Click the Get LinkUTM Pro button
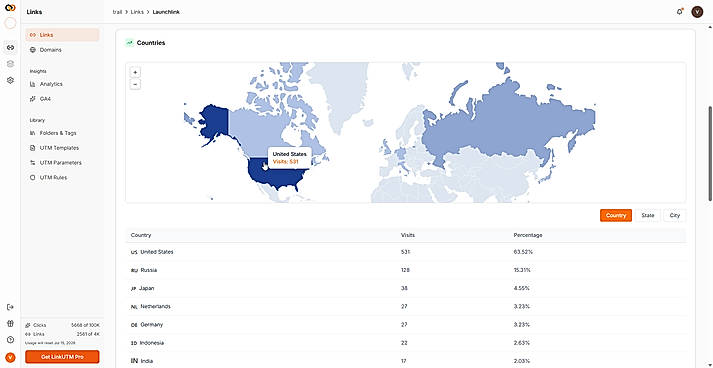This screenshot has height=368, width=713. (62, 357)
